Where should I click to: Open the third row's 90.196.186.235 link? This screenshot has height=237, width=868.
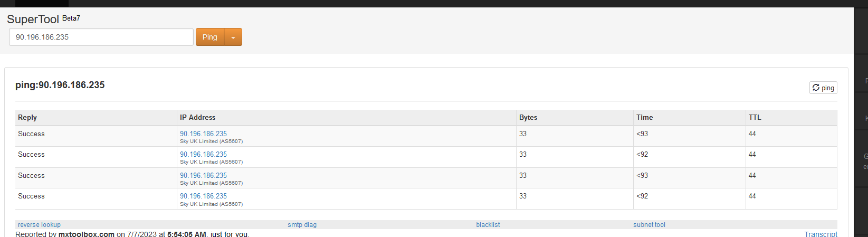tap(203, 175)
